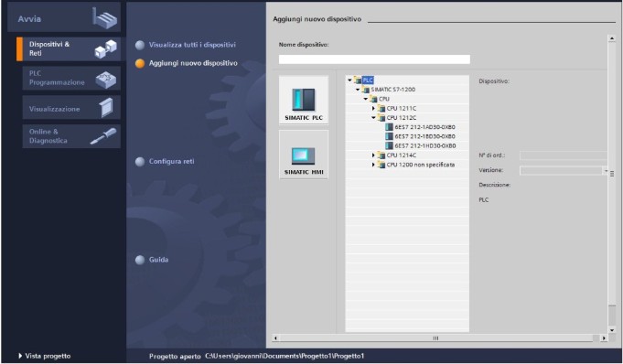
Task: Click the vertical scrollbar down arrow
Action: 612,330
